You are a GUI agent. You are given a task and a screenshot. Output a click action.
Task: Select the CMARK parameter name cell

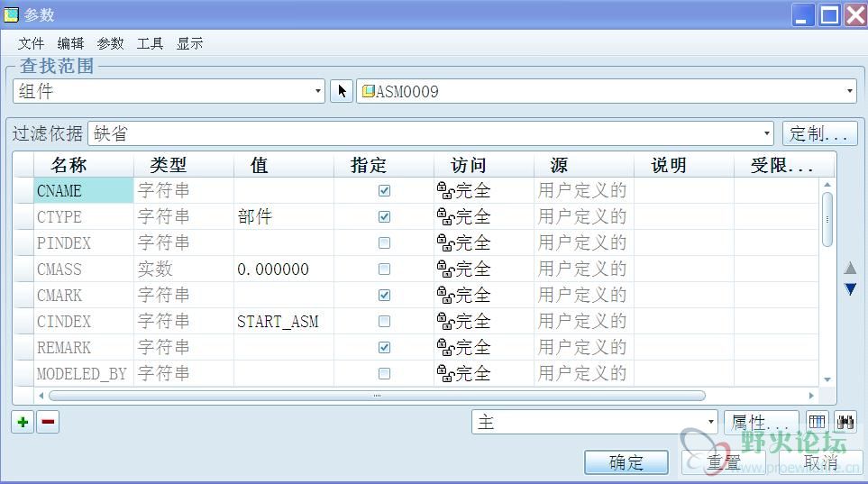point(84,295)
